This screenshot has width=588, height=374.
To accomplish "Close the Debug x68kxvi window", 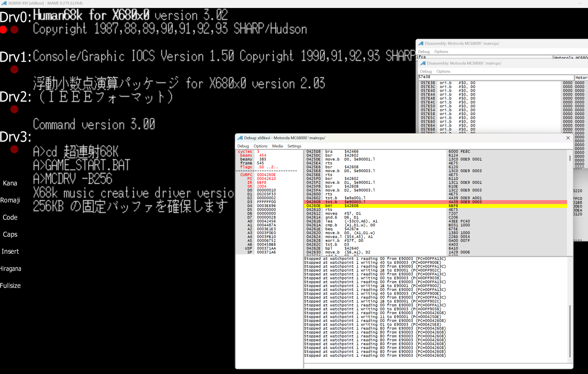I will [568, 138].
